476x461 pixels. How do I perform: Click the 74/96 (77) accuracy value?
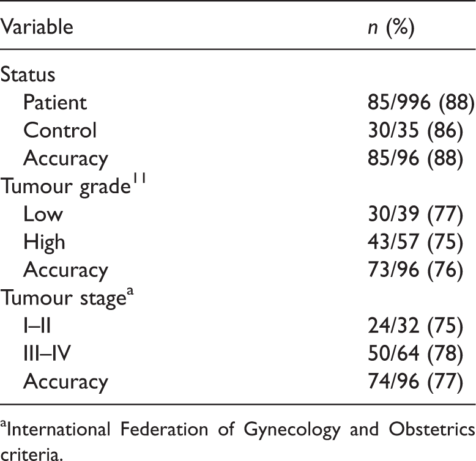pos(415,382)
